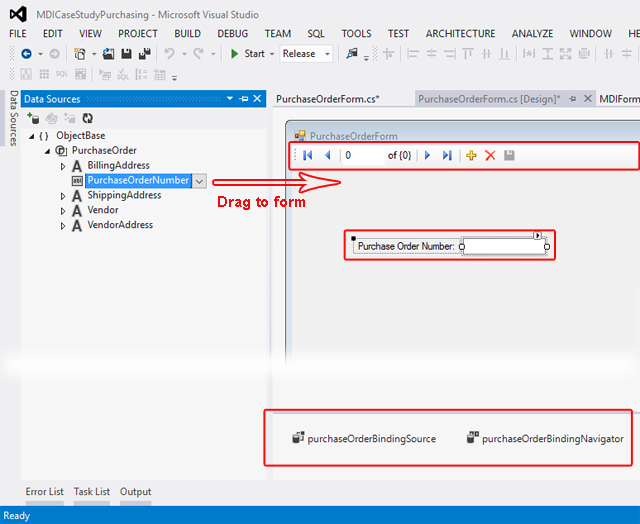Click Add New Data Source icon

33,118
